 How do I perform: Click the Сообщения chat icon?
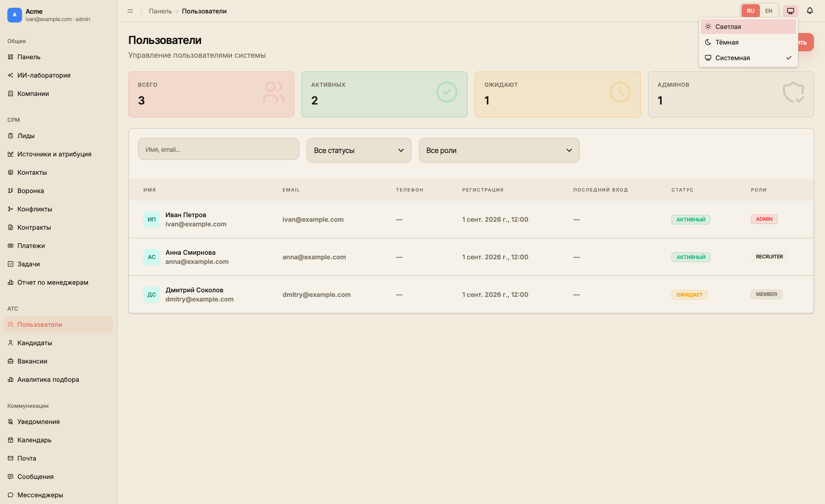[x=11, y=477]
